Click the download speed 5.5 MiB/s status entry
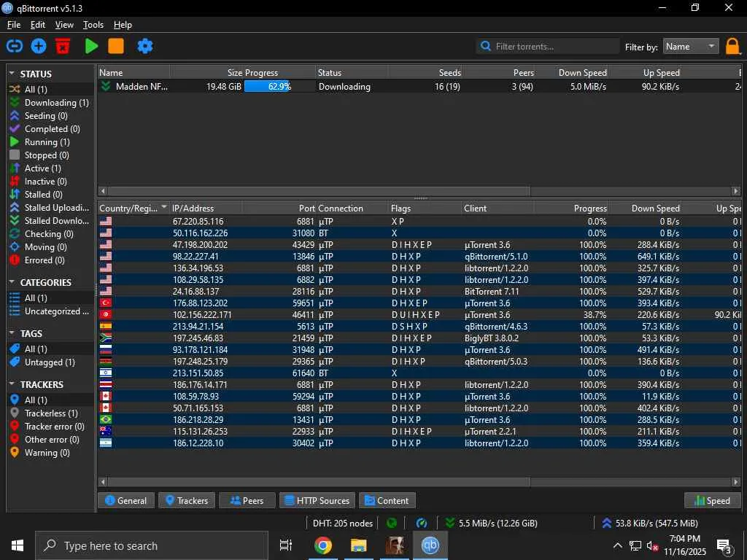 coord(492,524)
